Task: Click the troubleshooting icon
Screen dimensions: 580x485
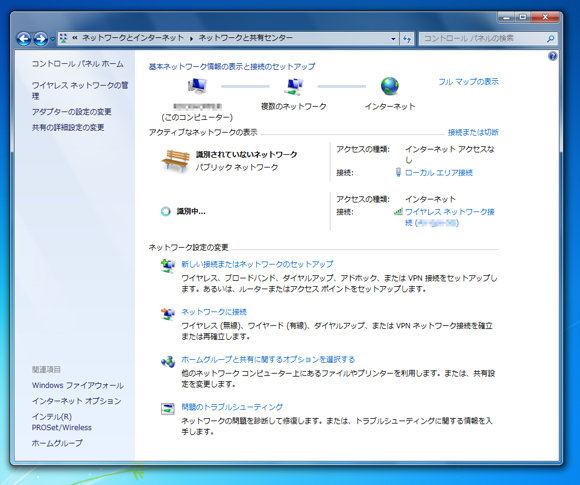Action: coord(168,409)
